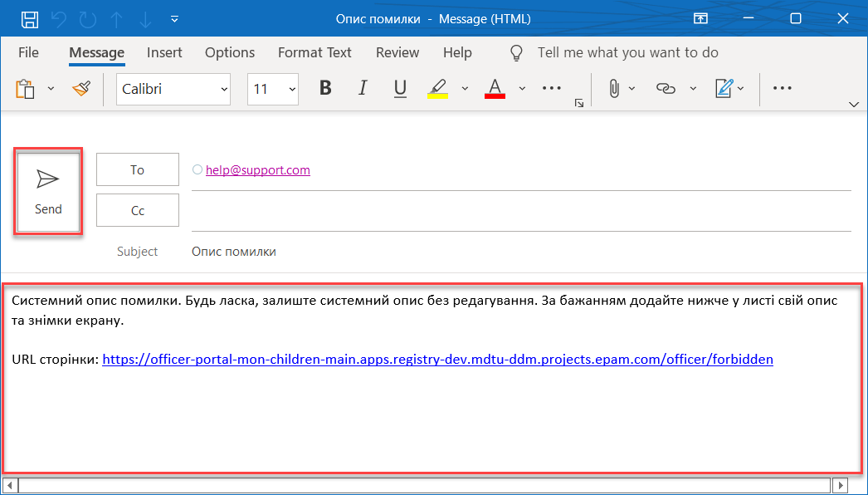Click the horizontal scrollbar right arrow
The height and width of the screenshot is (495, 868).
[841, 485]
